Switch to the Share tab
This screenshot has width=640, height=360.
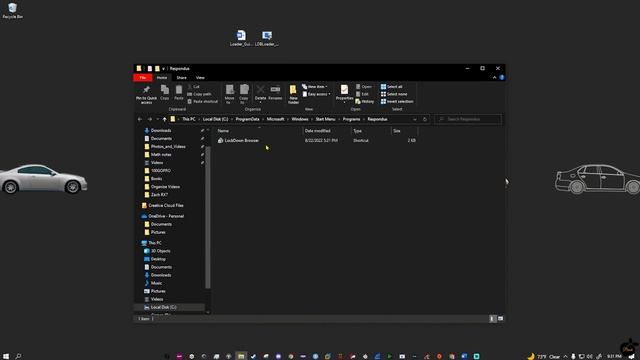(182, 78)
